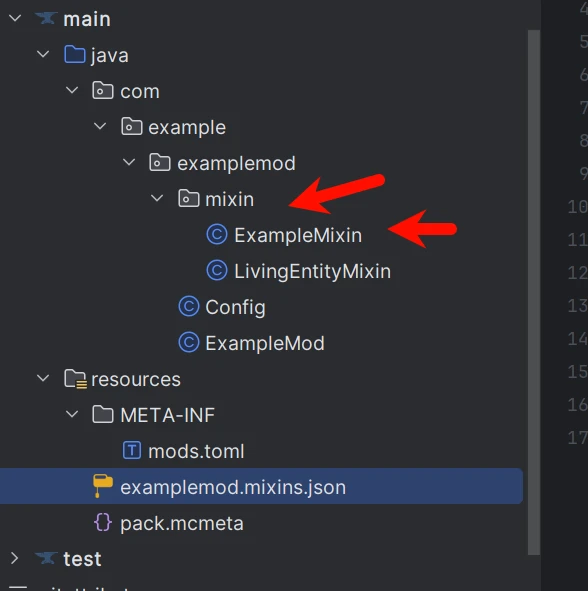Select the mods.toml file
This screenshot has width=588, height=591.
pos(196,451)
